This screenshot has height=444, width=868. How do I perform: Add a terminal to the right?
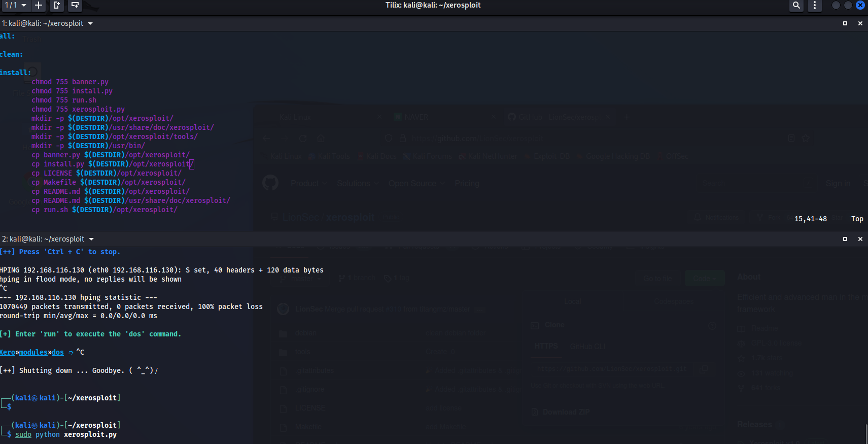pos(57,5)
